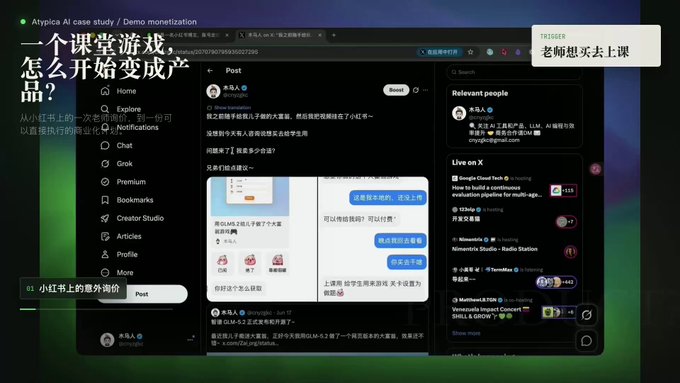Open the attached chat screenshot image
The height and width of the screenshot is (383, 680).
coord(373,239)
